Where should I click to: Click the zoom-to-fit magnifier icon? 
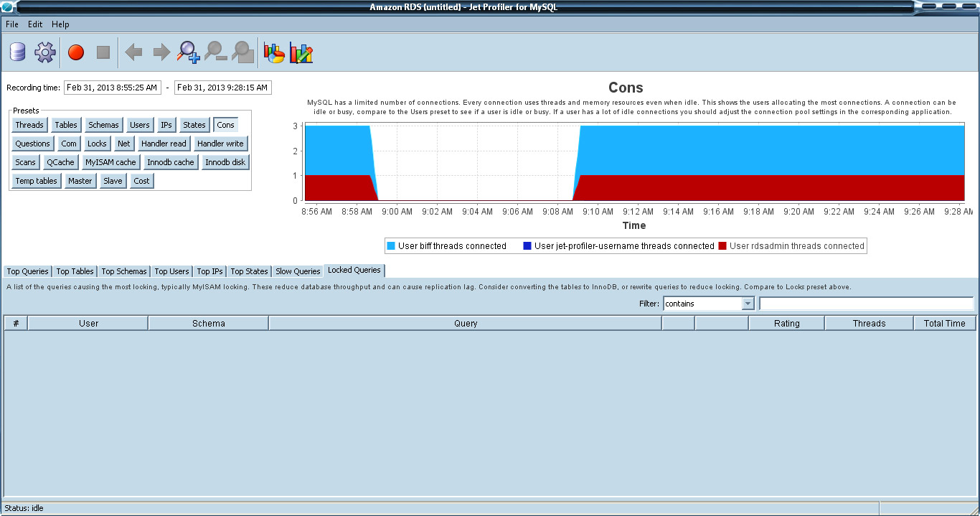pyautogui.click(x=243, y=52)
